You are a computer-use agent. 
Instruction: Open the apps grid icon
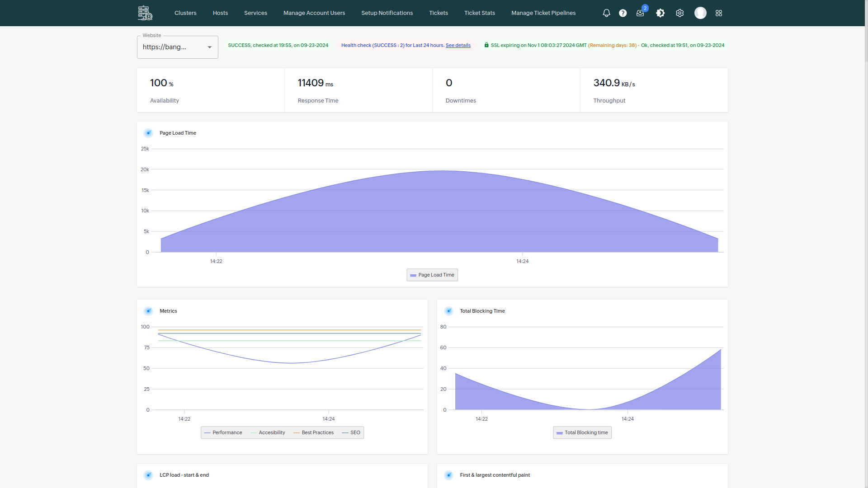point(719,13)
